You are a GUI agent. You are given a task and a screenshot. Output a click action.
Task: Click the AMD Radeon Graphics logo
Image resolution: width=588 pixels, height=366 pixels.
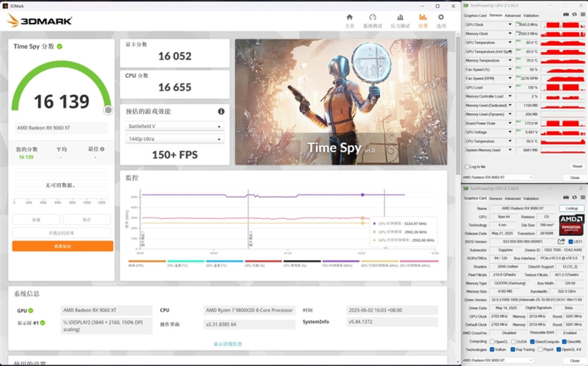click(571, 224)
